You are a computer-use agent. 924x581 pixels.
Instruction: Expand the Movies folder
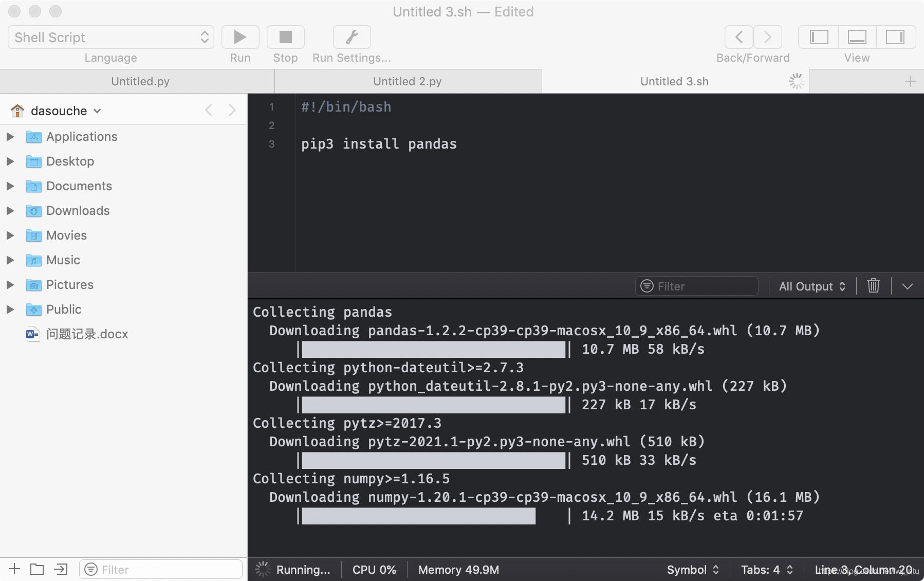click(10, 235)
